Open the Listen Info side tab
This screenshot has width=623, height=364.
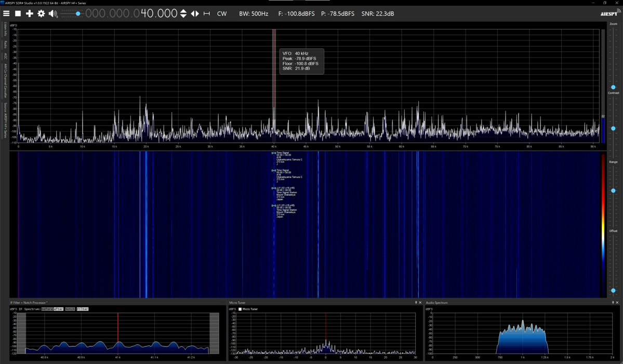tap(5, 29)
